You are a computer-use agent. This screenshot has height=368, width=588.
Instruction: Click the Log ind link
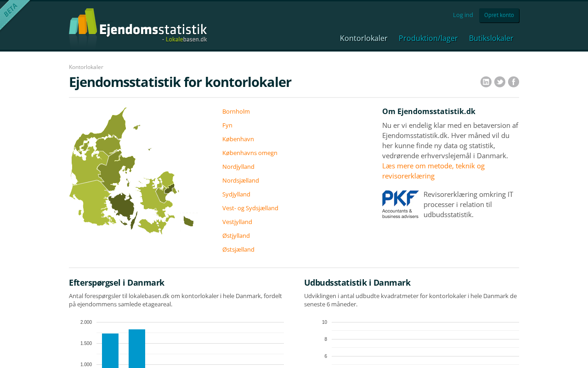pos(463,15)
